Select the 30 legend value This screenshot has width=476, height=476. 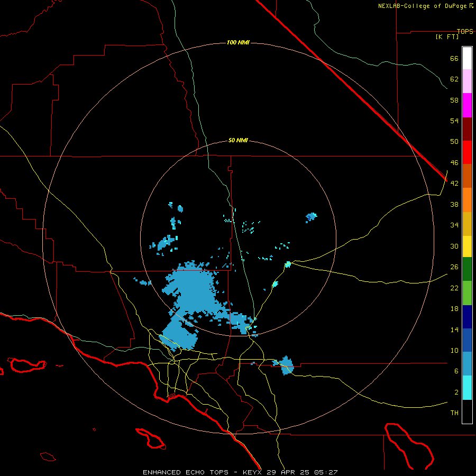[x=454, y=246]
